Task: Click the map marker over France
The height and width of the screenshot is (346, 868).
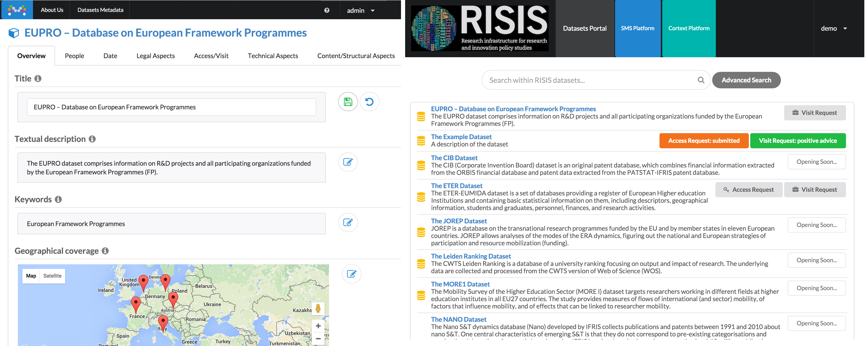Action: (x=136, y=305)
